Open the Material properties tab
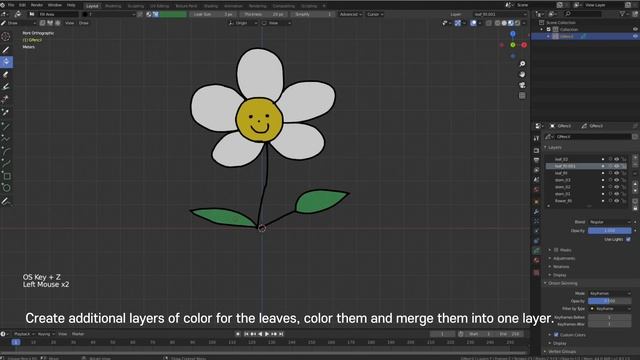This screenshot has height=360, width=640. [x=536, y=260]
